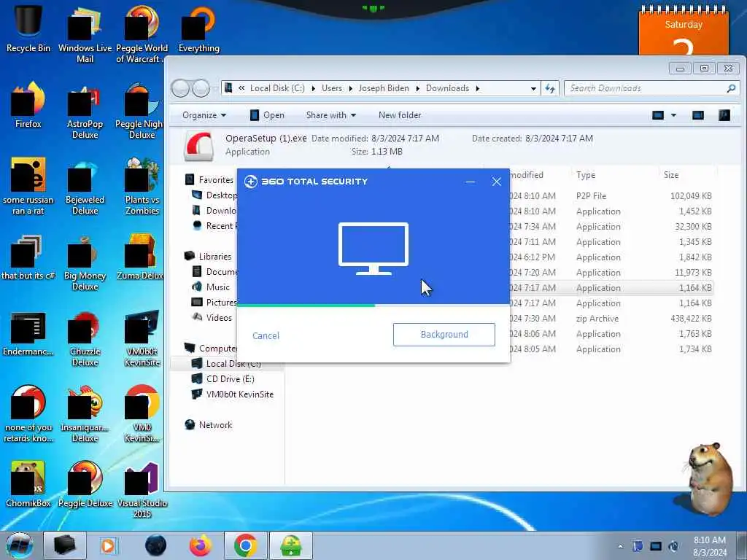Open Chrome from the taskbar
The image size is (747, 560).
245,545
